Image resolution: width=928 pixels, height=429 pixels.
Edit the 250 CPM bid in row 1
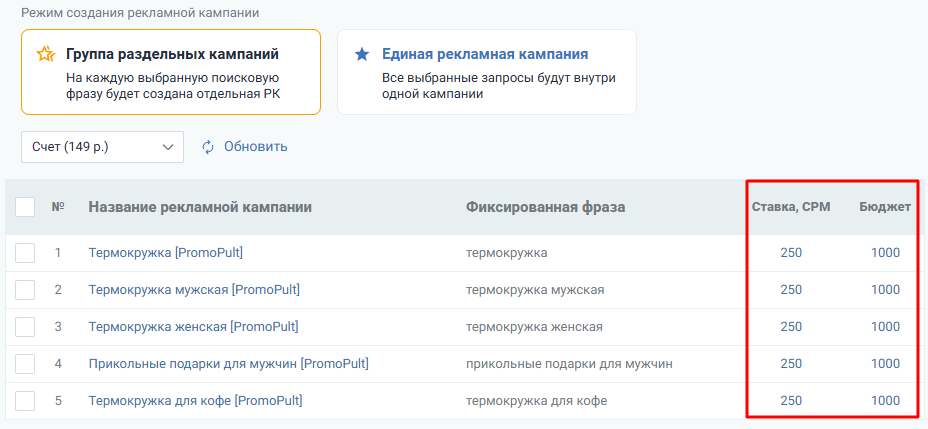(791, 253)
